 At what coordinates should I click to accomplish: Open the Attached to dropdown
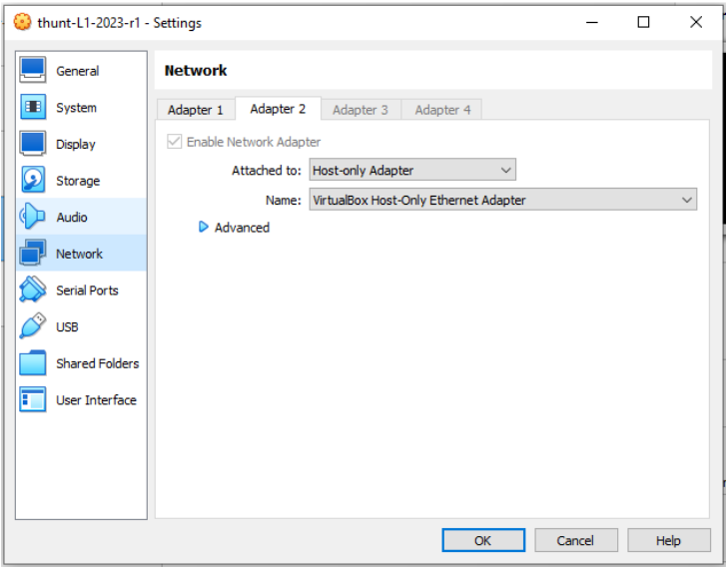(412, 170)
